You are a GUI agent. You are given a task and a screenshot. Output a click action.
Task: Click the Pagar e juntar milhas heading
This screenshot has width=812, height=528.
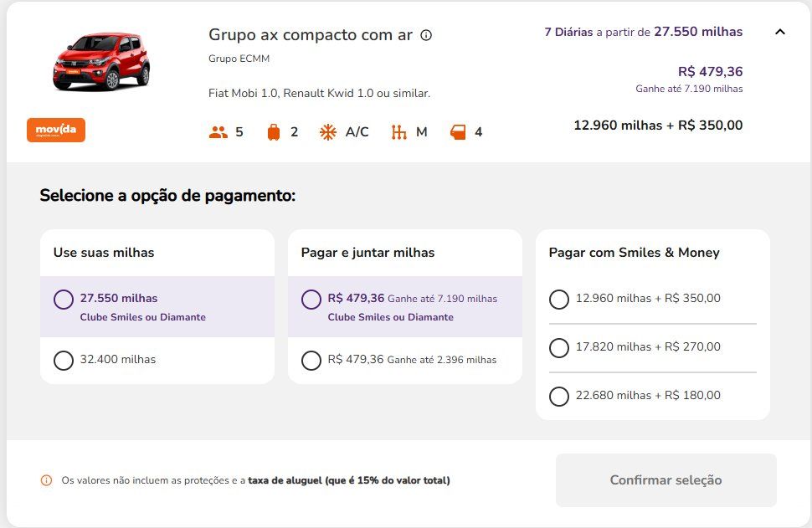[x=367, y=253]
